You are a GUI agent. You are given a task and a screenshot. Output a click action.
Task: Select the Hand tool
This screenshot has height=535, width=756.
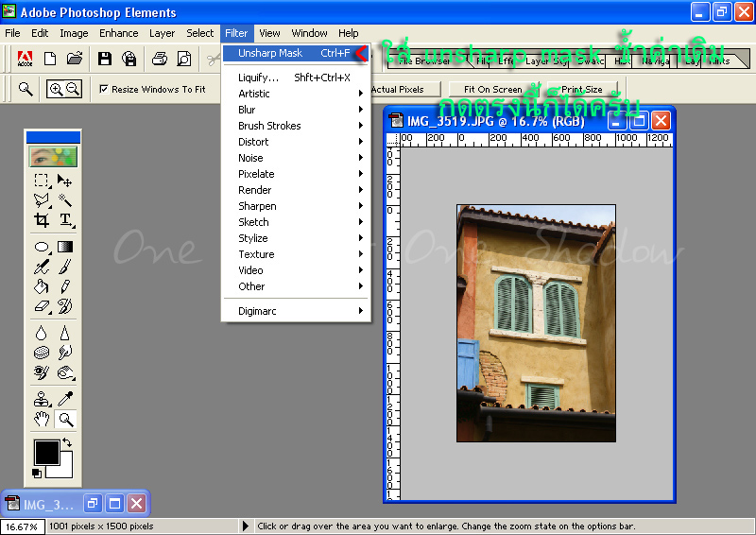[x=42, y=420]
